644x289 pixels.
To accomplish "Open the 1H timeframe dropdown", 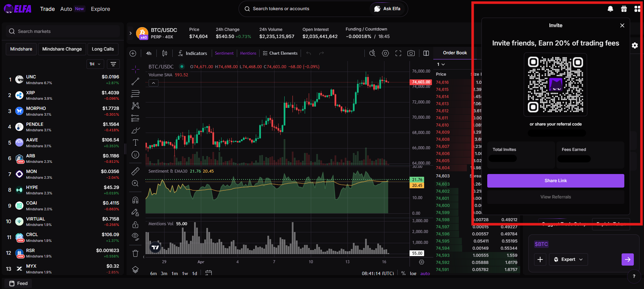I will pos(95,64).
